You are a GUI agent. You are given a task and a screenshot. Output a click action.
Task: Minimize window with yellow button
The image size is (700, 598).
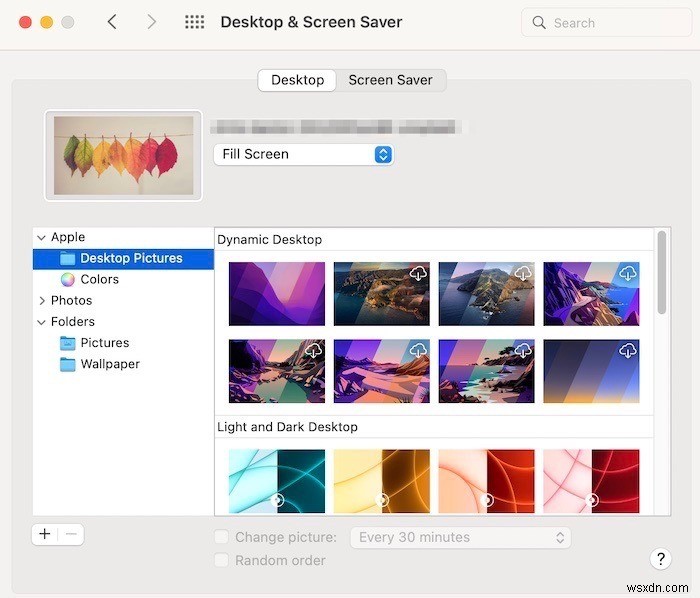[x=46, y=22]
